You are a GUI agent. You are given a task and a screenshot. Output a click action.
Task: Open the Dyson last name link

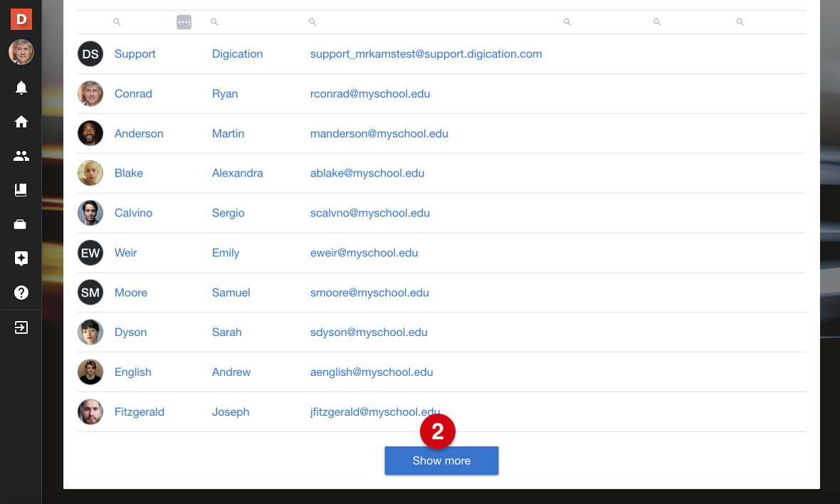click(131, 332)
